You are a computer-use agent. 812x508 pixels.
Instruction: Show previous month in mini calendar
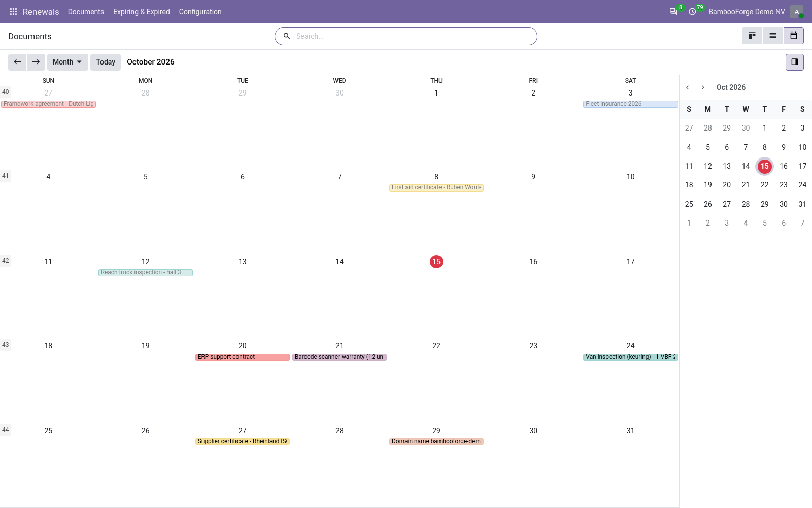click(688, 87)
